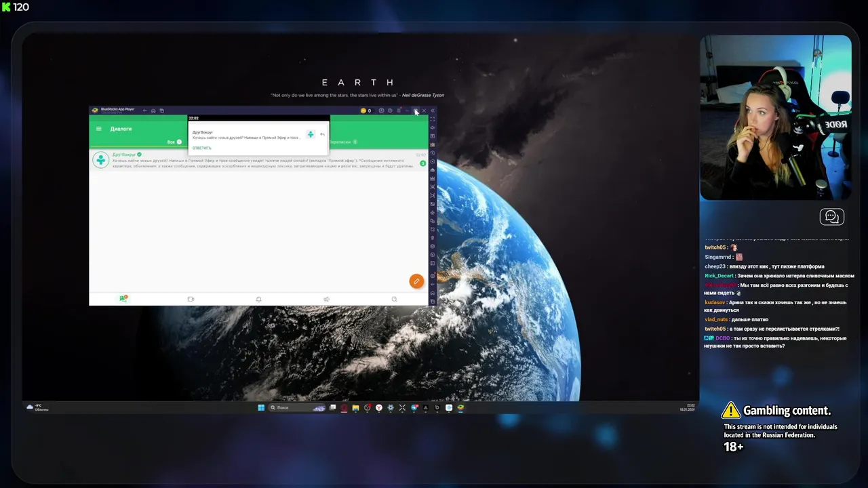Screen dimensions: 868x488
Task: Tap the orange compose pencil button
Action: coord(416,281)
